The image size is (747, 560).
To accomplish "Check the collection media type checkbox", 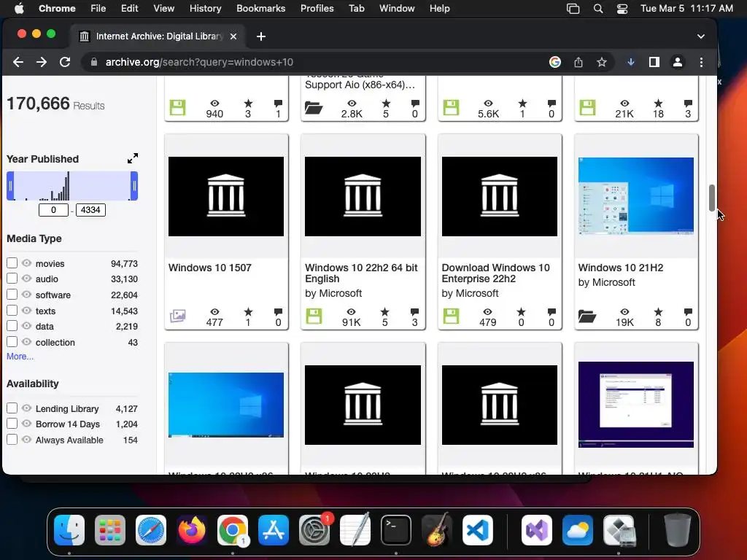I will [12, 342].
